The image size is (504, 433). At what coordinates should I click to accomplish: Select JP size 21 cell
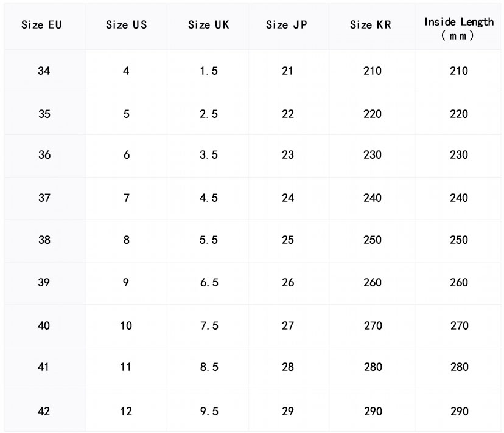[287, 71]
